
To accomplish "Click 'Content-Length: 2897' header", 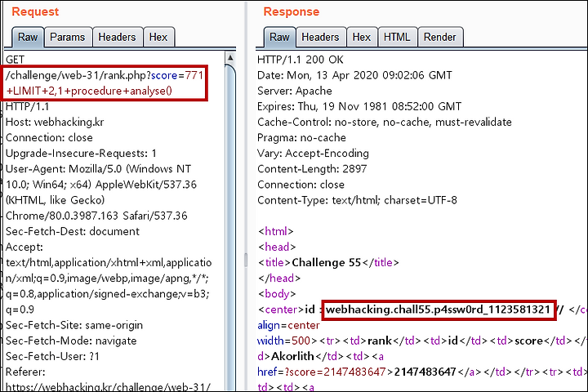I will [312, 169].
